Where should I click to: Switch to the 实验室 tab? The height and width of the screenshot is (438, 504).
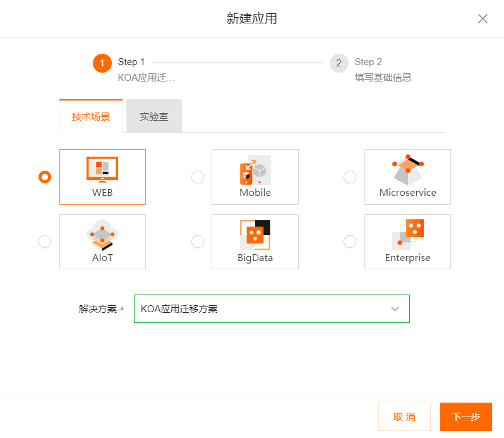coord(154,117)
